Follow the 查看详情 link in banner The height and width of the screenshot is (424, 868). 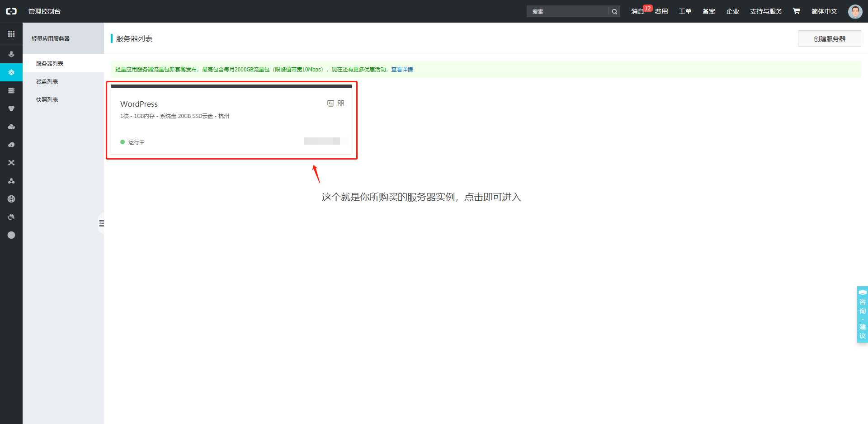coord(402,69)
